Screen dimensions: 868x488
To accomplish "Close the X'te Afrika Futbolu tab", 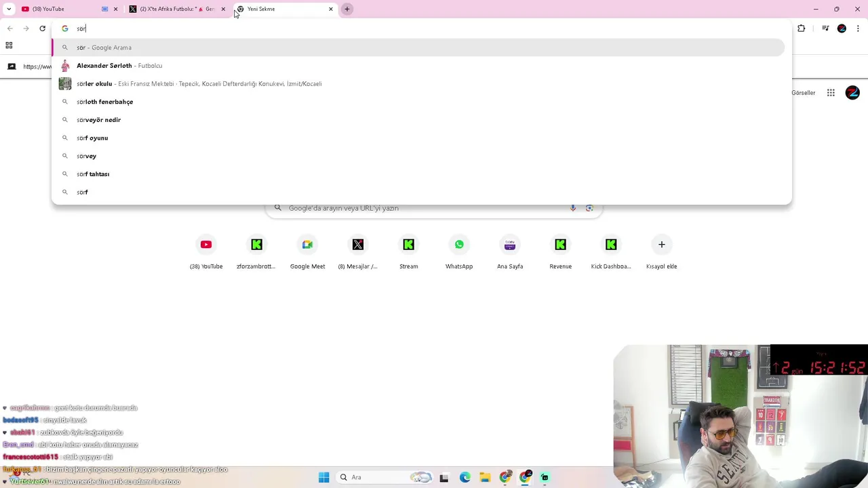I will (x=223, y=9).
